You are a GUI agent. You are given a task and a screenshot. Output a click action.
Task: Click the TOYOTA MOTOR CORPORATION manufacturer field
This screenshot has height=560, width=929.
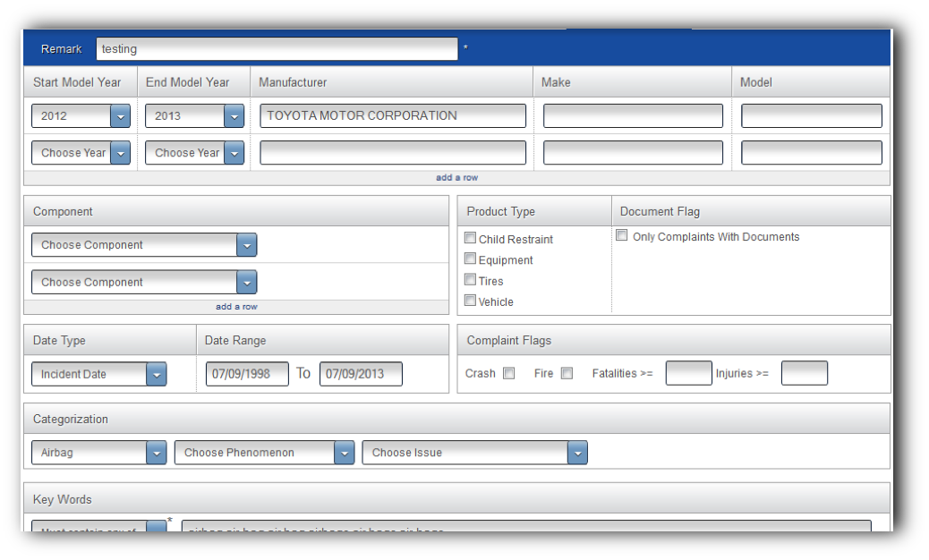click(393, 116)
